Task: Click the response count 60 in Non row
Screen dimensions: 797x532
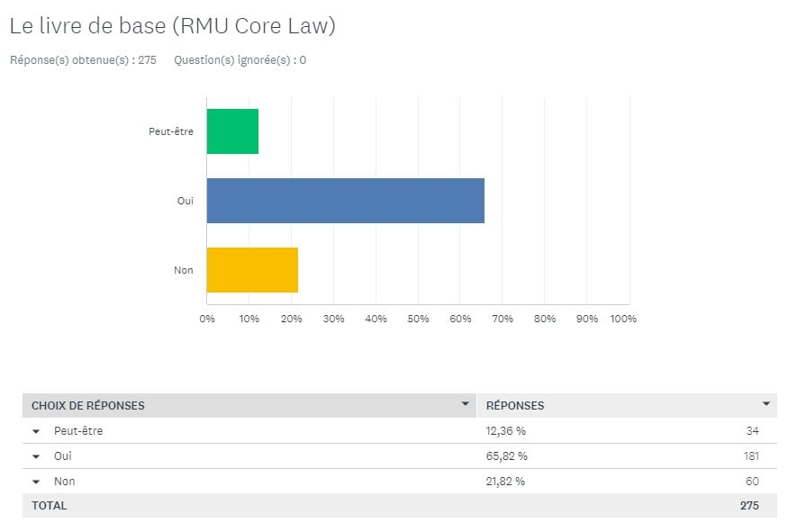Action: (x=752, y=482)
